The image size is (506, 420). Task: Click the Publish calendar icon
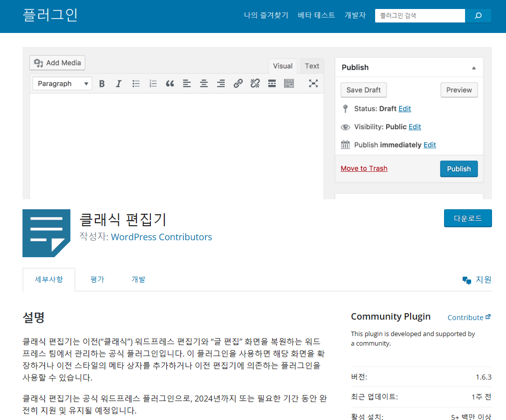pos(345,145)
